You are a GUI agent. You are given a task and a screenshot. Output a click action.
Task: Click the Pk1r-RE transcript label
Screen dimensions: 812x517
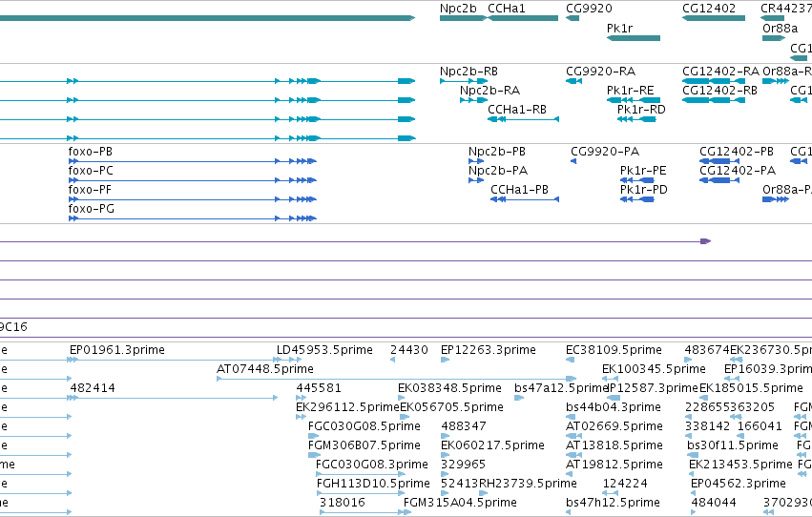(x=631, y=91)
